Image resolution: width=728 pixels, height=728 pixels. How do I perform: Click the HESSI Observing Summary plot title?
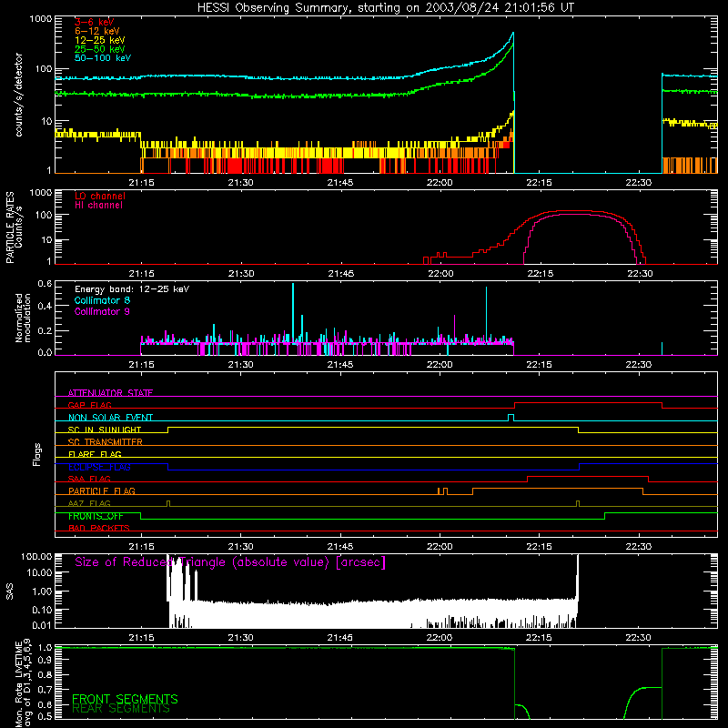(x=385, y=8)
